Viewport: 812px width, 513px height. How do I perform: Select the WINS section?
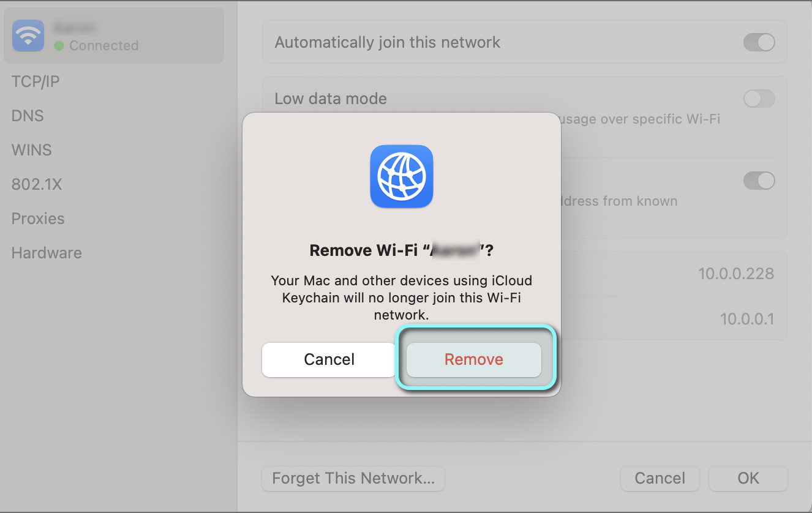pos(32,150)
